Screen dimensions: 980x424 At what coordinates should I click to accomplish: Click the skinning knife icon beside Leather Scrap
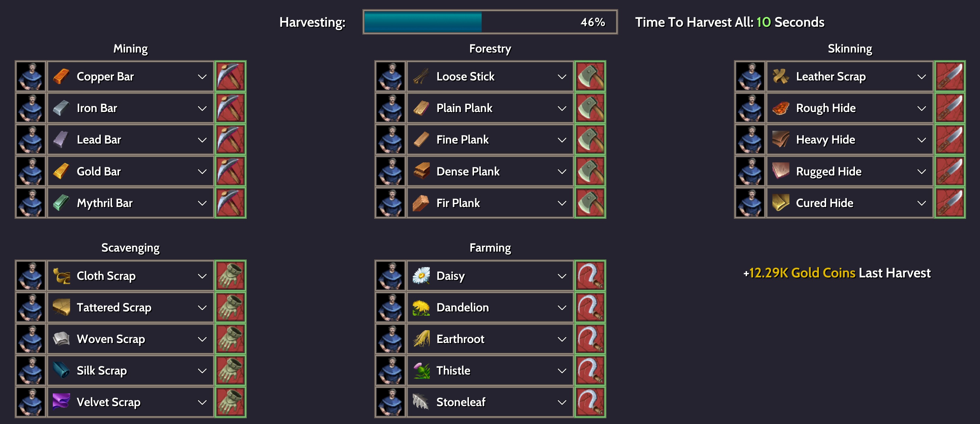click(x=950, y=76)
